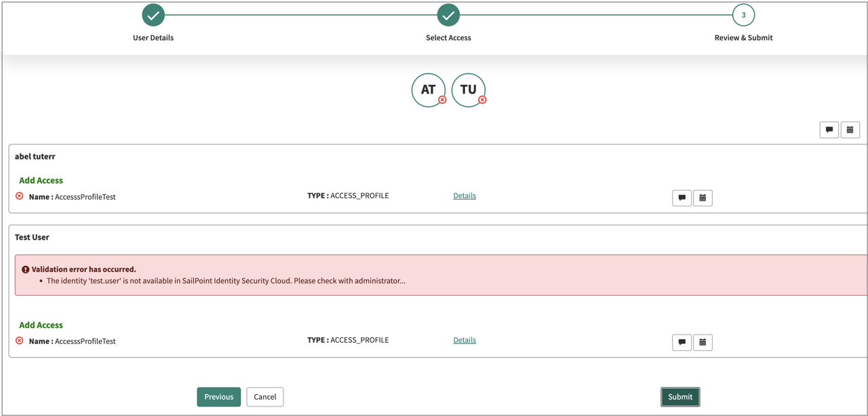Remove user TU with the red X badge
Screen dimensions: 868x416
(x=482, y=100)
